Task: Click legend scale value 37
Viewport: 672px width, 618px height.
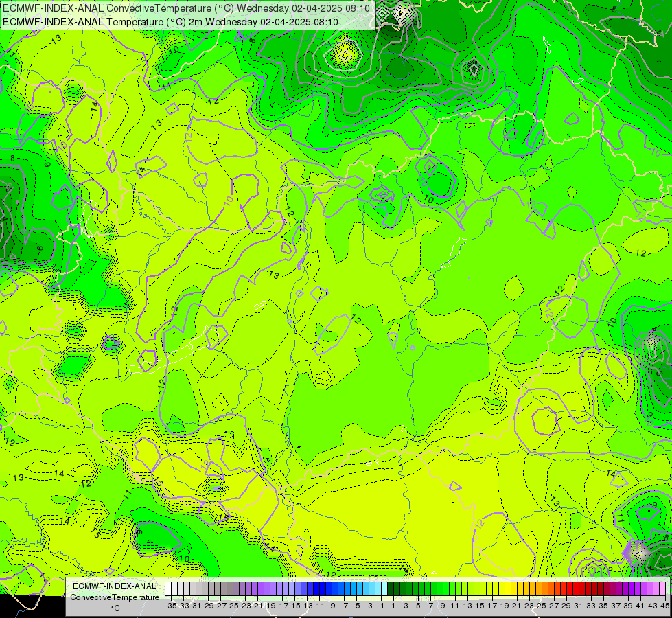Action: coord(616,606)
